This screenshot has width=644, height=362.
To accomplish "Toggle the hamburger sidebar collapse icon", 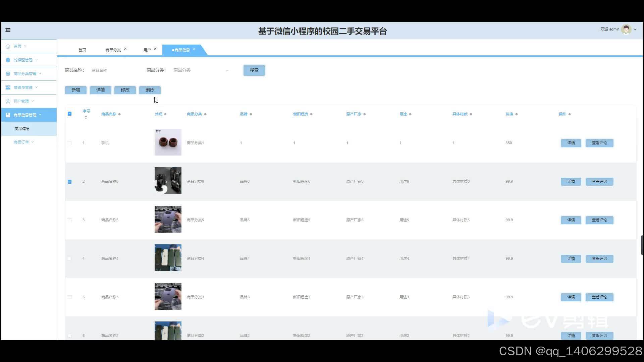I will (x=8, y=30).
